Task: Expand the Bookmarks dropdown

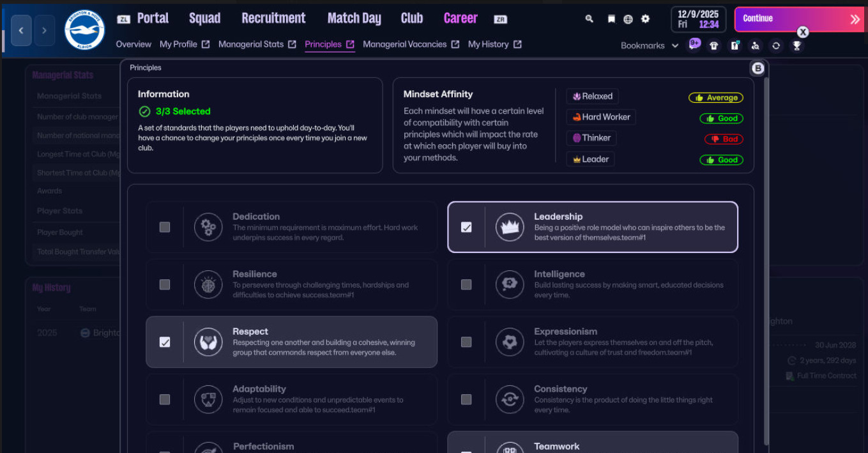Action: click(650, 45)
